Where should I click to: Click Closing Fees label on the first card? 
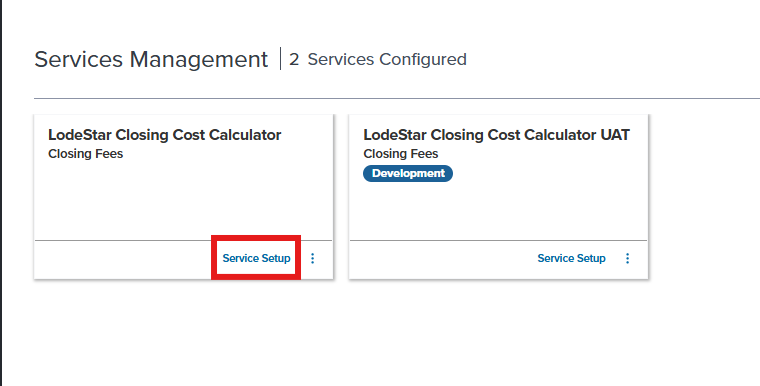tap(86, 154)
